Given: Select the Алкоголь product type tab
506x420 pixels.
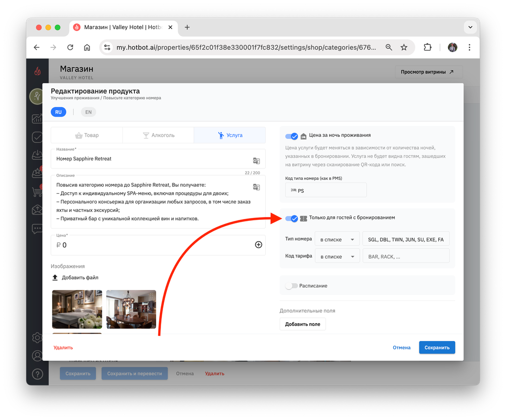Looking at the screenshot, I should 158,135.
